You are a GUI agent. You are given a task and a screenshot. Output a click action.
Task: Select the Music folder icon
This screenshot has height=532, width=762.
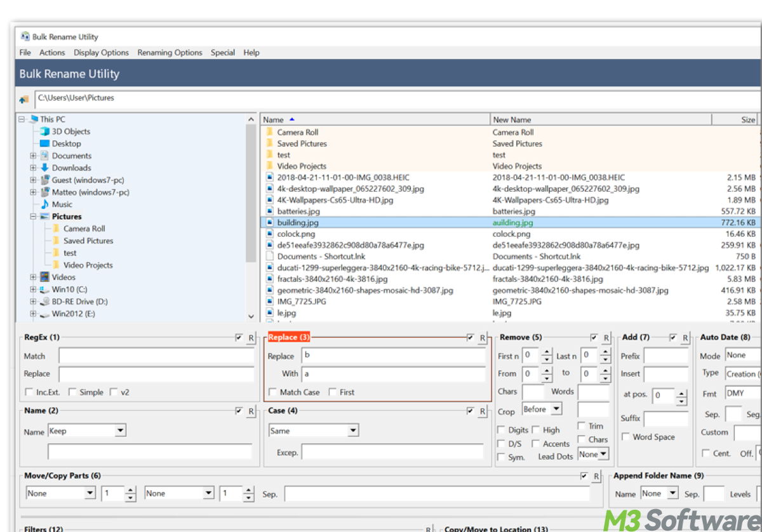pyautogui.click(x=44, y=204)
